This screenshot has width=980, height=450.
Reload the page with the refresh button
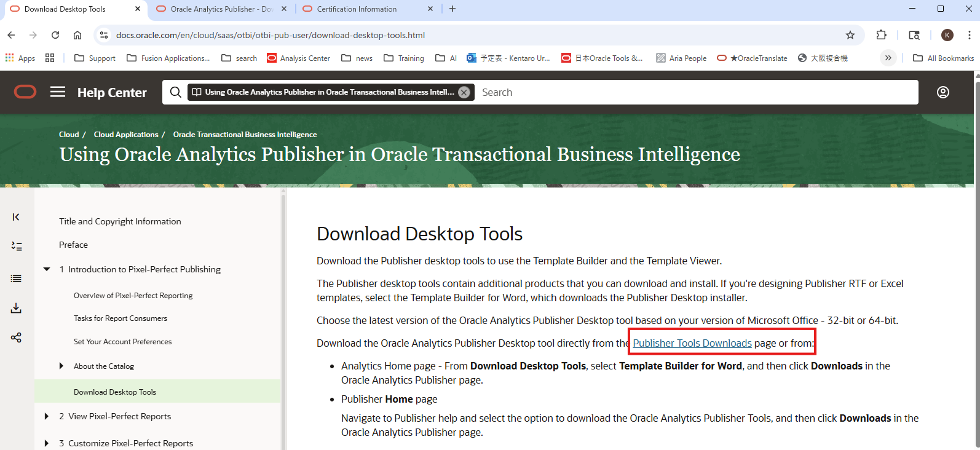(55, 35)
